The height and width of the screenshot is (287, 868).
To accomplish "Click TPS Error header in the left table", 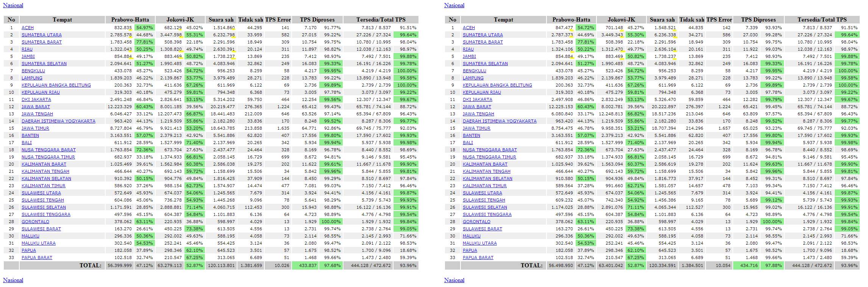I will tap(278, 20).
